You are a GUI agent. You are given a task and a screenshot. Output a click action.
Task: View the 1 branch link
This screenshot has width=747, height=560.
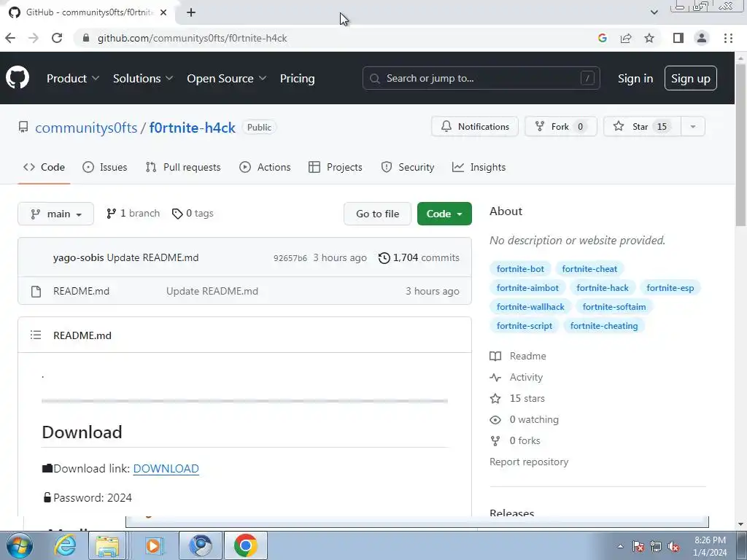click(133, 214)
